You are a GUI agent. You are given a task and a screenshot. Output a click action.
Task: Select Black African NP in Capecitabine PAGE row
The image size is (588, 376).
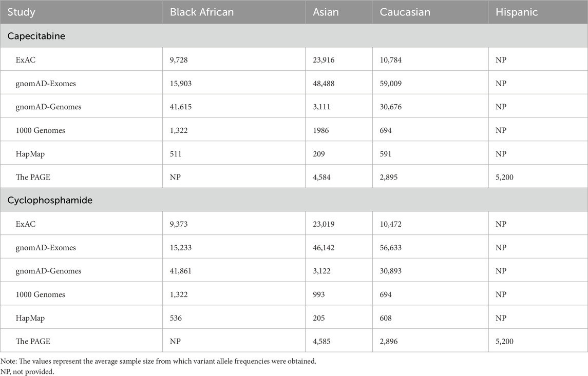(x=175, y=177)
